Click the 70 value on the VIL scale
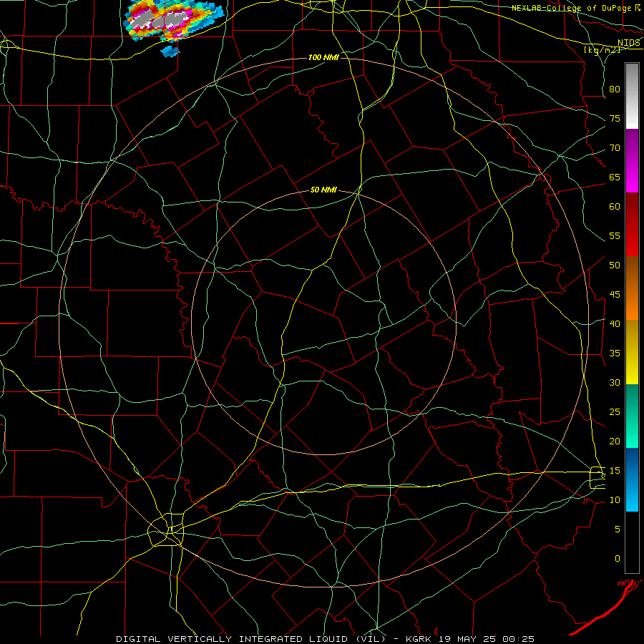The width and height of the screenshot is (644, 644). pyautogui.click(x=615, y=148)
